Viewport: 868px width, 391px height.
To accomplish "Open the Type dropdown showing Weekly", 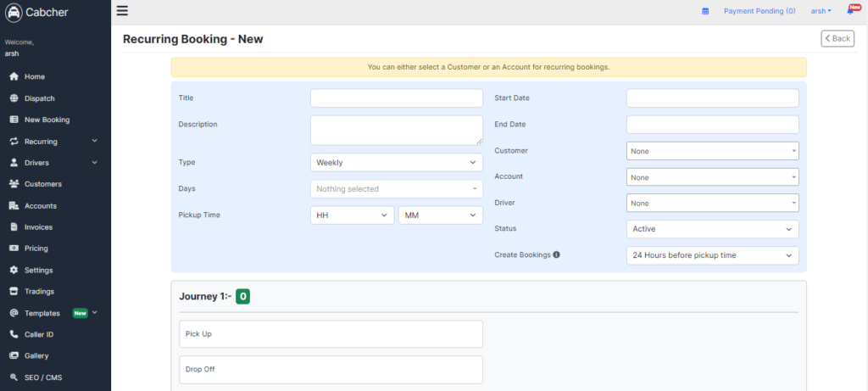I will pyautogui.click(x=397, y=162).
